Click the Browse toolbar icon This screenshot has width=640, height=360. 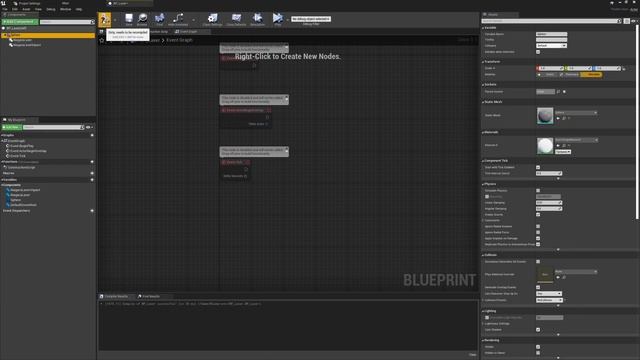pyautogui.click(x=142, y=19)
